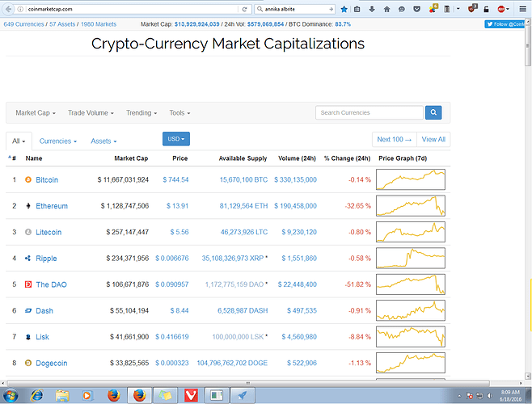Click the Dogecoin logo icon
This screenshot has width=532, height=404.
28,363
